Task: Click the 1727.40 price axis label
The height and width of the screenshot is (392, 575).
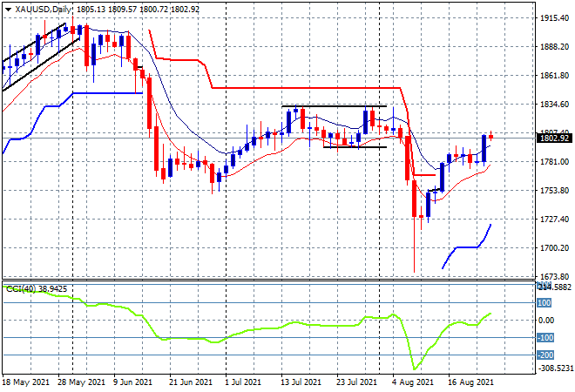Action: (x=554, y=220)
